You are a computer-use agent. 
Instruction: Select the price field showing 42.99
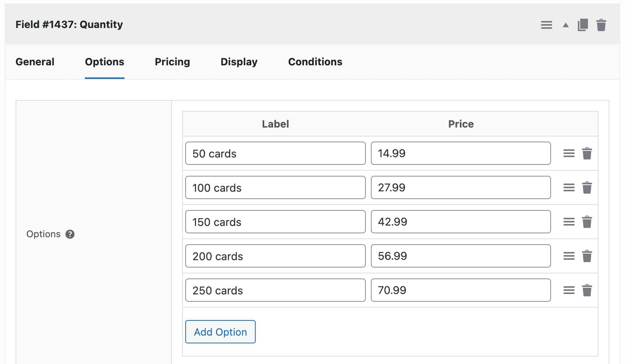(461, 222)
